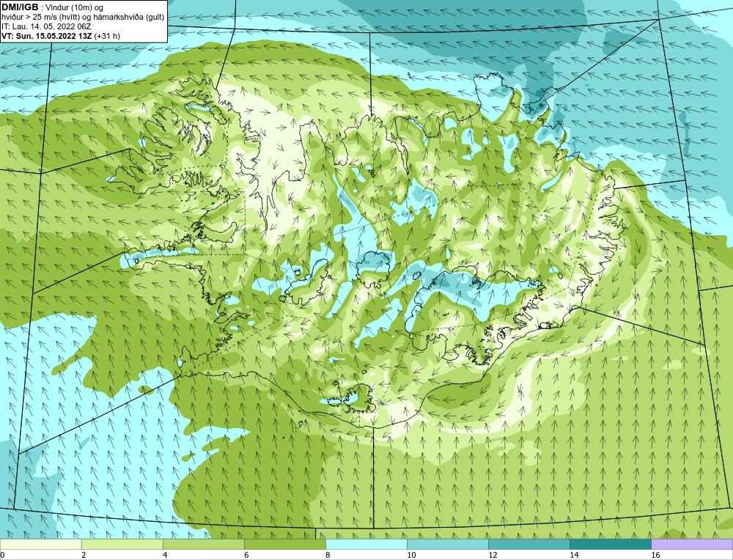This screenshot has height=560, width=733.
Task: Click the 'IT: Lau. 14. 05. 2022 06Z' line
Action: tap(46, 26)
